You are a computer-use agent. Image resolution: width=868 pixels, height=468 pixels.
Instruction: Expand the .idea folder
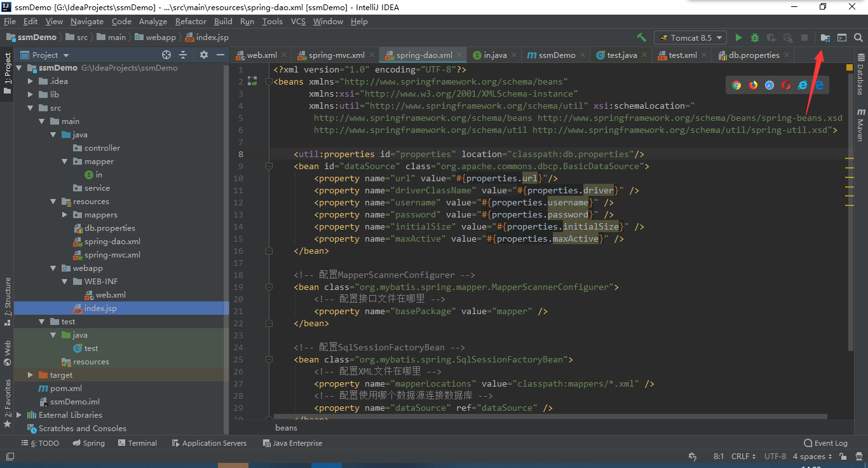(x=31, y=81)
